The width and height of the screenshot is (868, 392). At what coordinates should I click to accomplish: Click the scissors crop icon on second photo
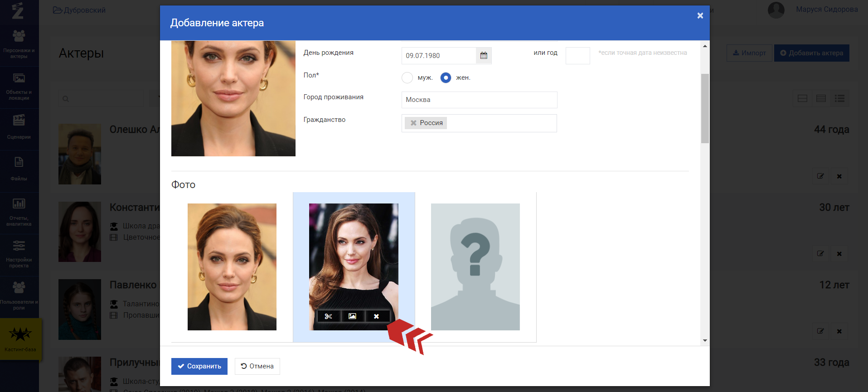tap(329, 316)
